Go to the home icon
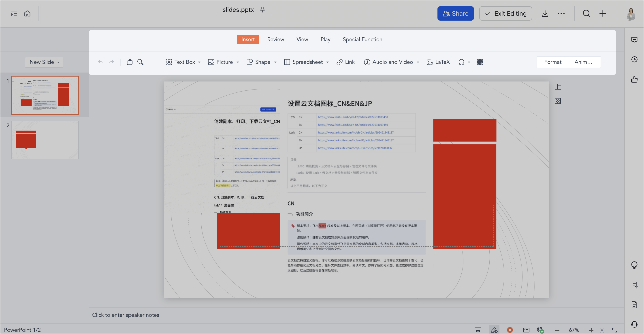The image size is (644, 334). pos(27,13)
